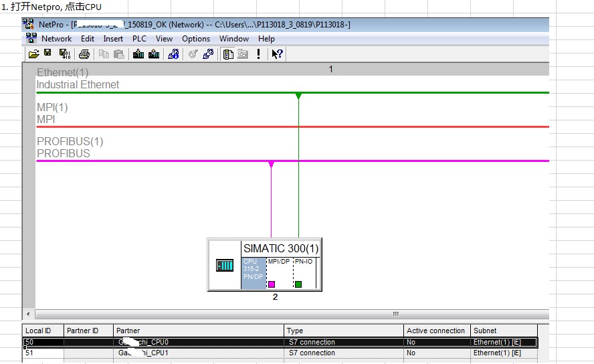Select the green Industrial Ethernet subnet line
Image resolution: width=594 pixels, height=364 pixels.
[x=292, y=92]
